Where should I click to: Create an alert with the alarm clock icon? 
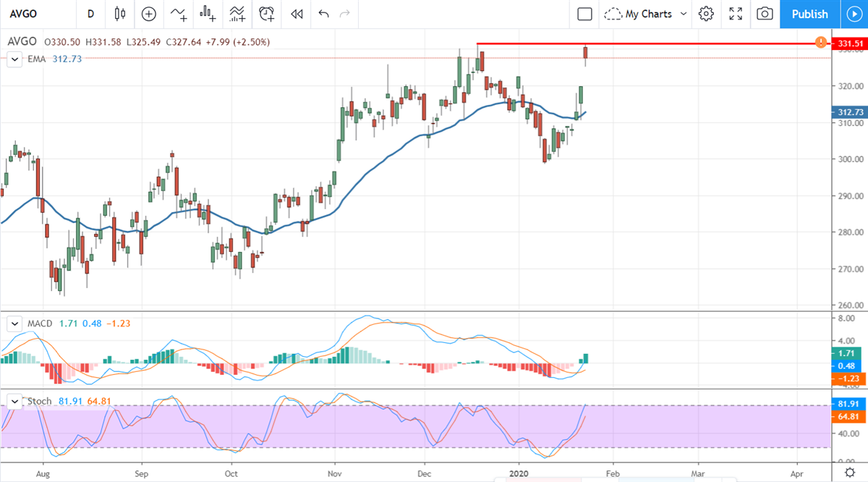coord(267,14)
